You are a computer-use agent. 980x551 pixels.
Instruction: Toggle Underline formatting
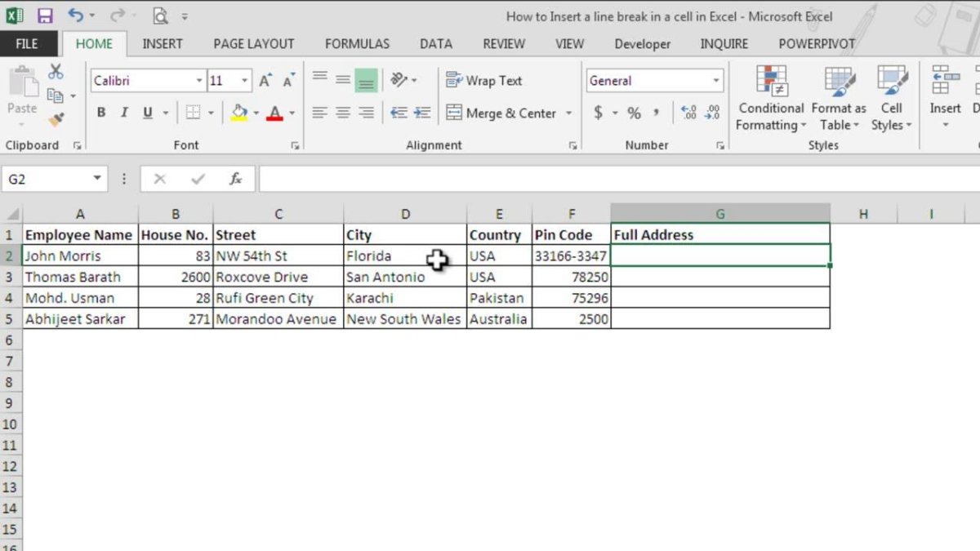(148, 113)
